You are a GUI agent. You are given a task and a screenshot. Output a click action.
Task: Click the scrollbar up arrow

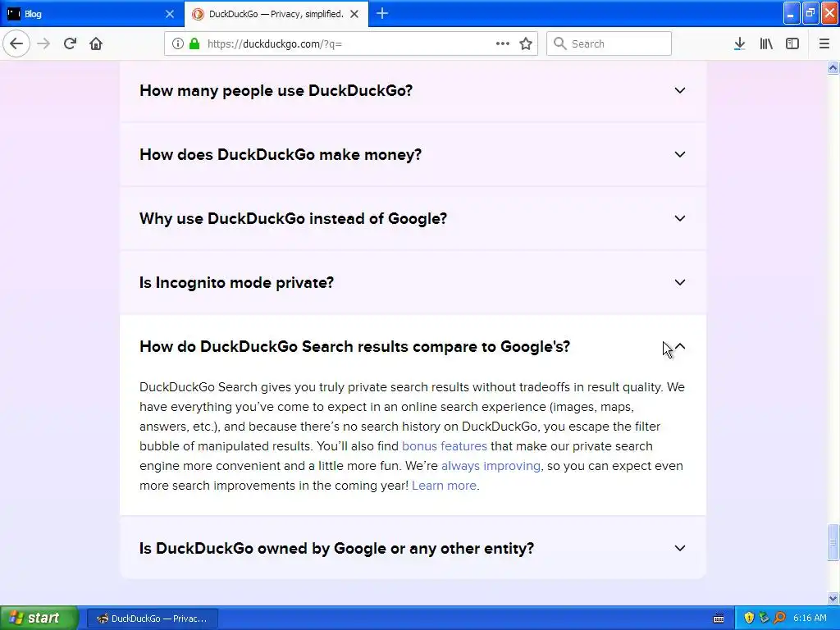coord(833,67)
